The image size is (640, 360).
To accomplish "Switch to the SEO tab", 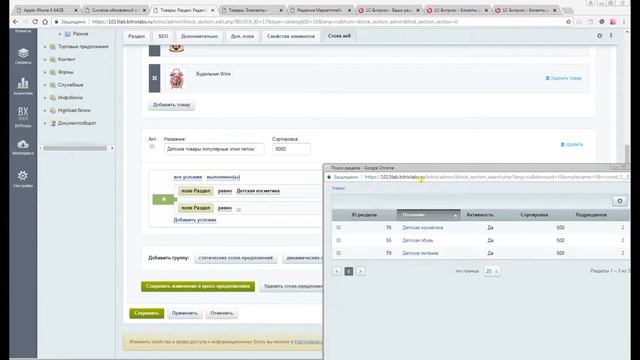I will [163, 36].
